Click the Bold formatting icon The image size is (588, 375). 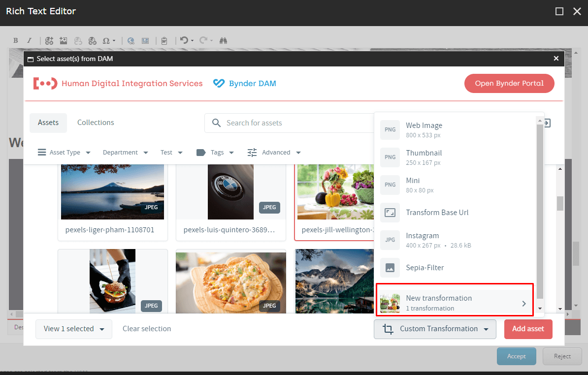coord(16,41)
